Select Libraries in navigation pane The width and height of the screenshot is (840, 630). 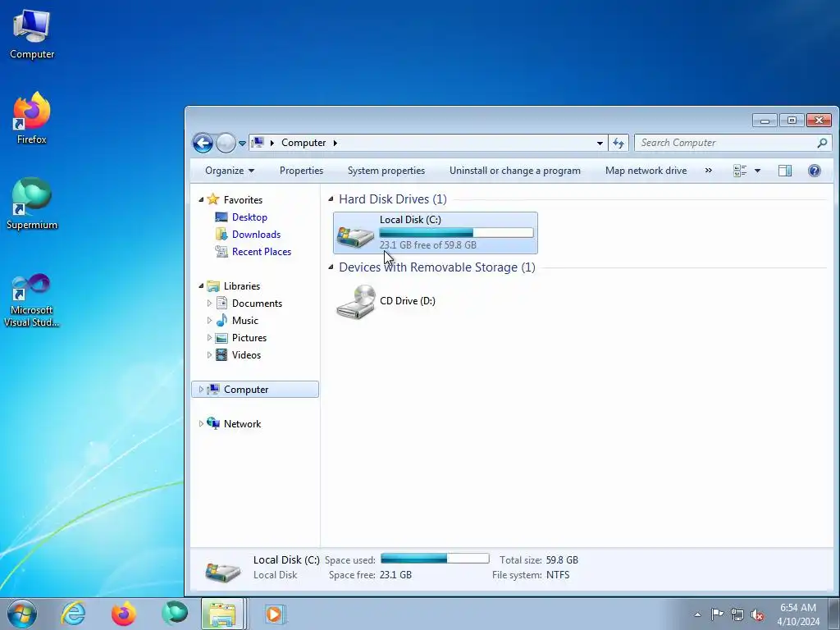242,286
